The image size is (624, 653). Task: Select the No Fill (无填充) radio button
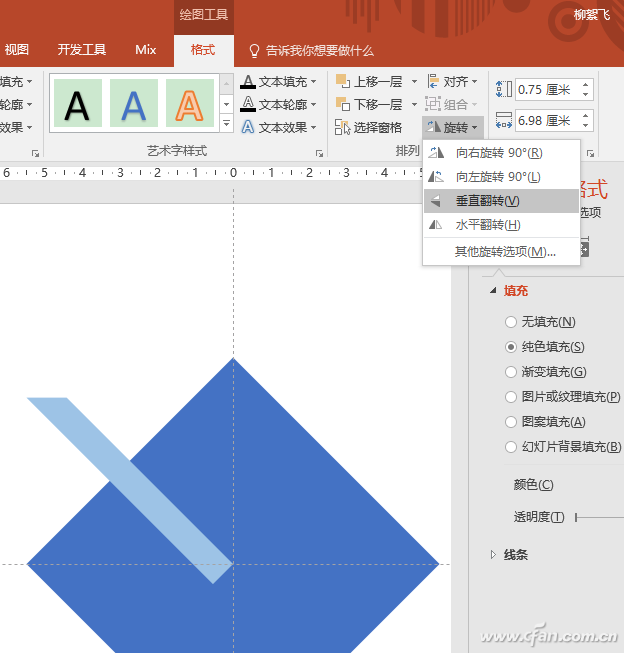click(x=511, y=322)
